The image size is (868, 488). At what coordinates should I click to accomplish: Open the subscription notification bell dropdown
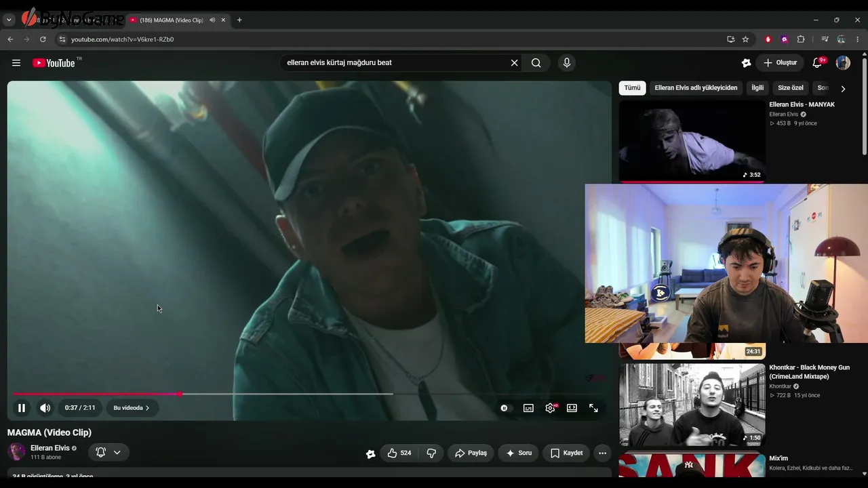108,452
